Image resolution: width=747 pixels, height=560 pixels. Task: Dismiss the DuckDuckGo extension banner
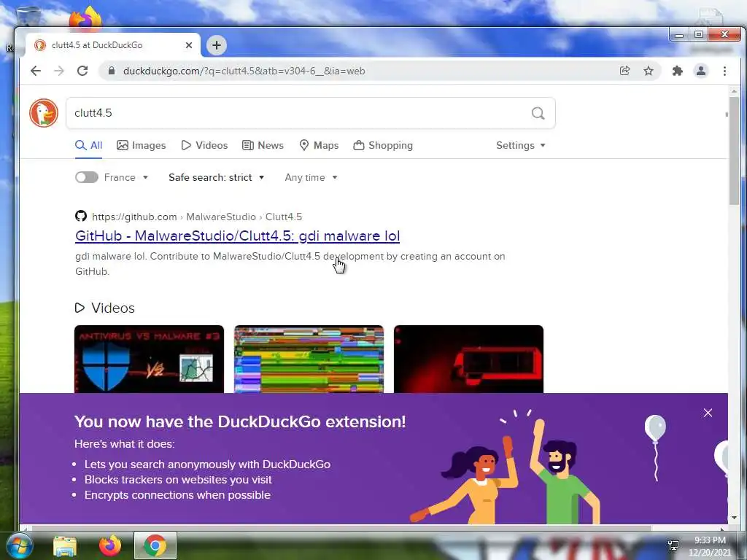(708, 413)
